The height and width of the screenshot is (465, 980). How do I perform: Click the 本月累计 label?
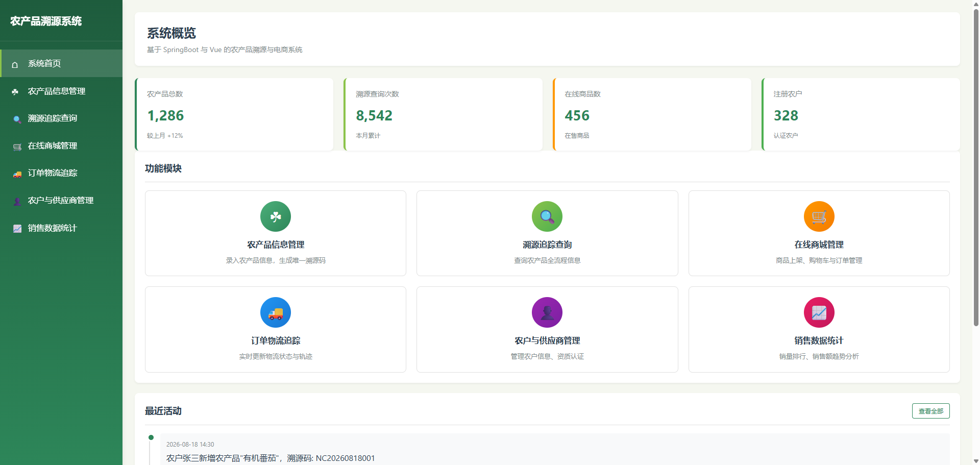368,136
